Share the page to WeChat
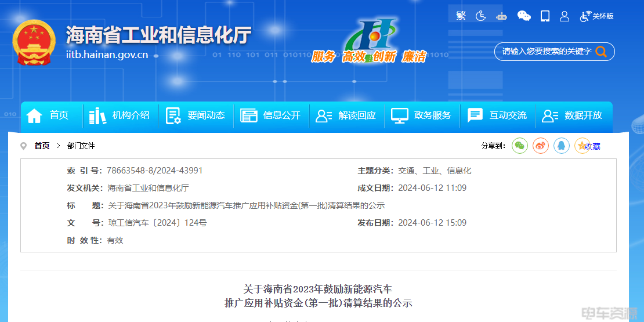Screen dimensions: 644x322 [x=520, y=146]
